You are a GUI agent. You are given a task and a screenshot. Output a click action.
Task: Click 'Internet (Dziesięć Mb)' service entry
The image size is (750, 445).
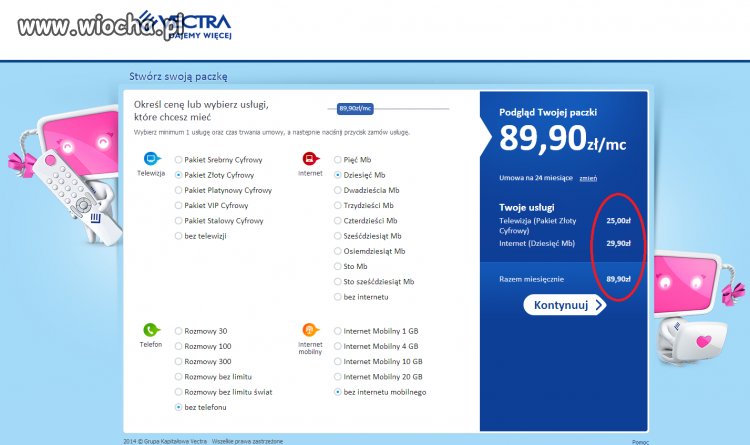pos(537,244)
